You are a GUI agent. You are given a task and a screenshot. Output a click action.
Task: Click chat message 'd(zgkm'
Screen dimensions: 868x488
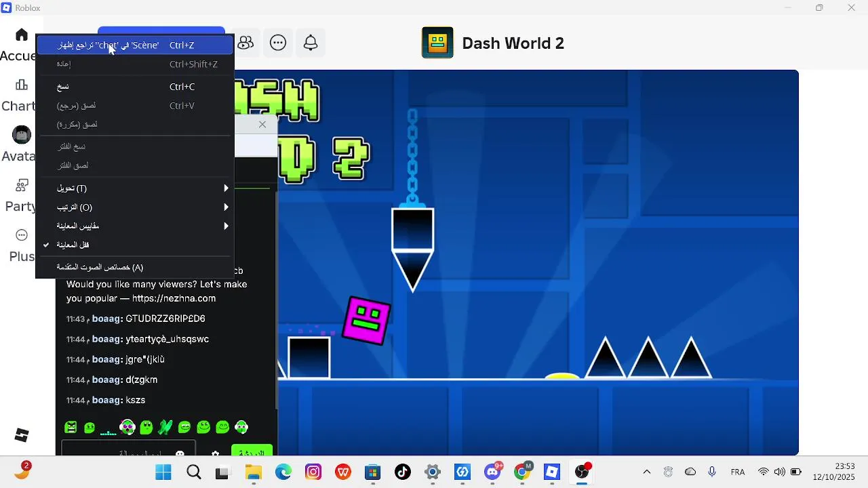pyautogui.click(x=142, y=380)
